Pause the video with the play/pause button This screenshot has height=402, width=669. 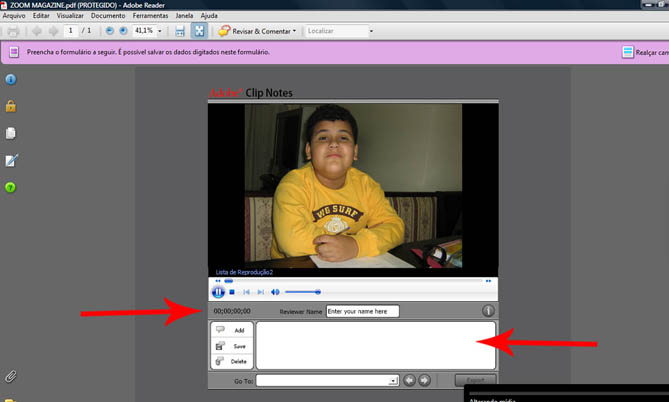(218, 292)
